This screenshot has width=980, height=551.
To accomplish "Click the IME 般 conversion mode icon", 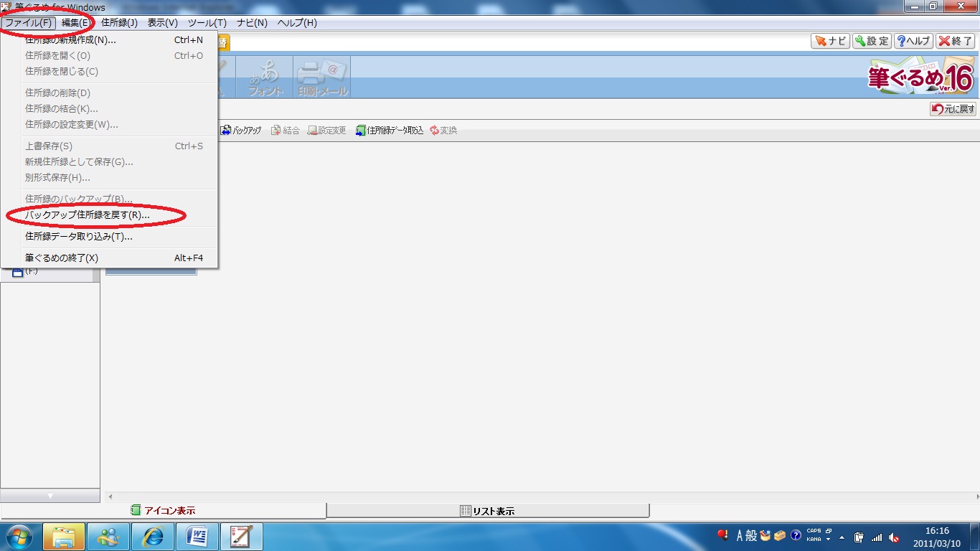I will coord(751,535).
